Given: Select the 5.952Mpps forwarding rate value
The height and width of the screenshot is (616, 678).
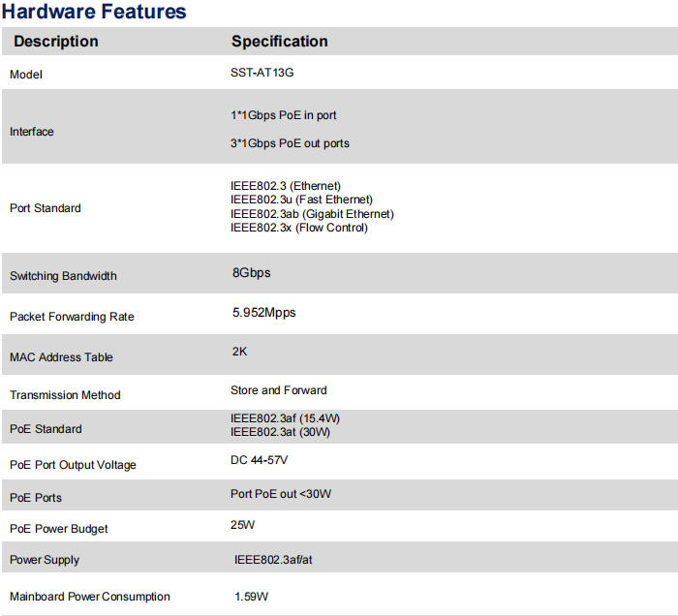Looking at the screenshot, I should pos(263,313).
